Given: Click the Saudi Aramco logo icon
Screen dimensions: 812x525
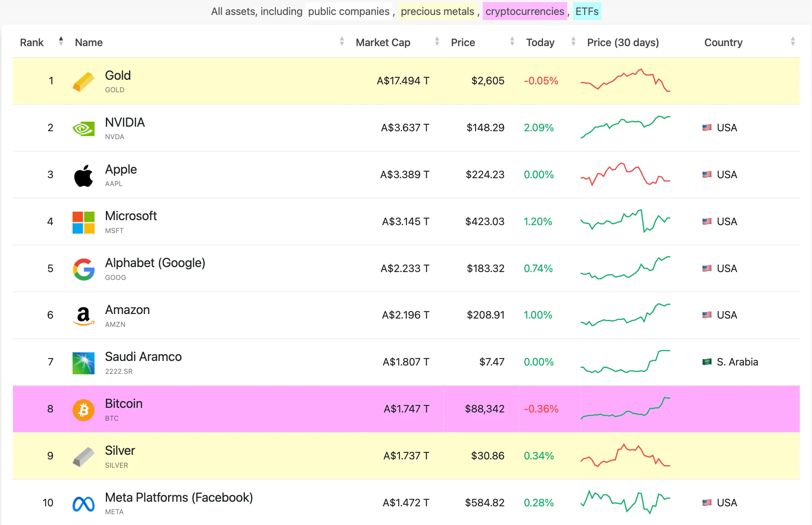Looking at the screenshot, I should click(83, 363).
